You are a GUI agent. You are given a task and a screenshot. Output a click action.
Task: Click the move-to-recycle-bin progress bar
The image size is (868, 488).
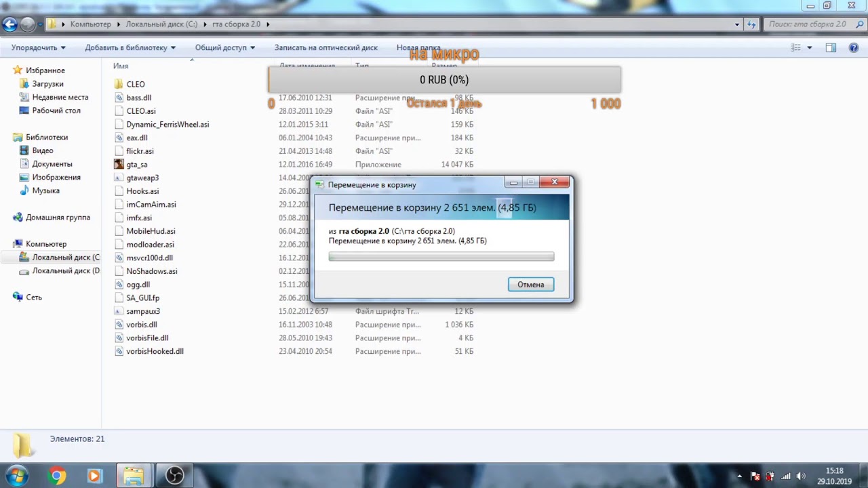pos(441,257)
